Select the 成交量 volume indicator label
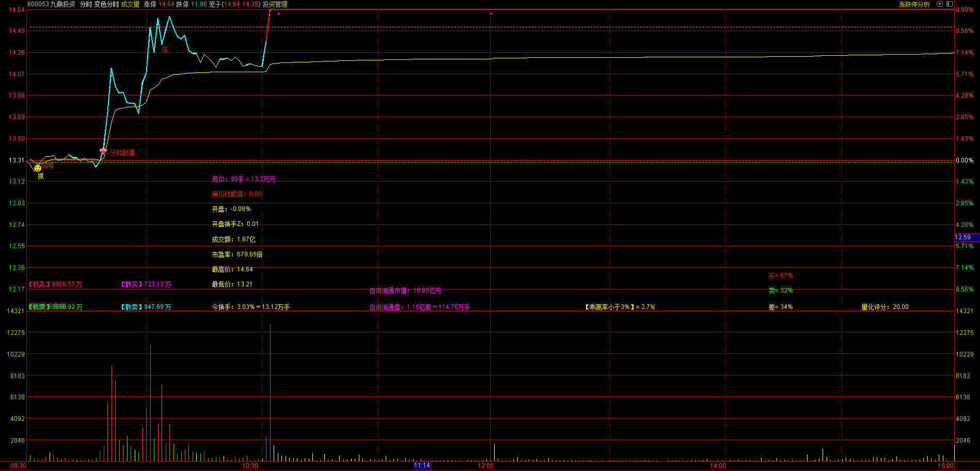This screenshot has height=471, width=980. click(x=131, y=4)
